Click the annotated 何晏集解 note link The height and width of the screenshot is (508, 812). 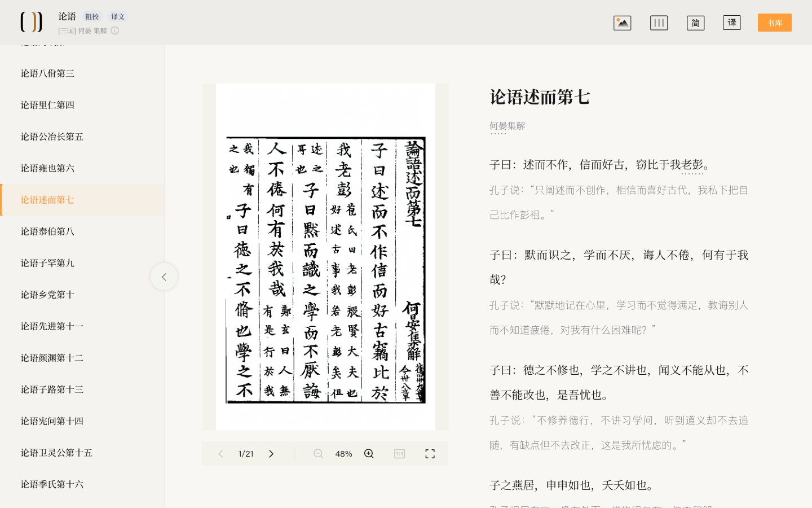click(x=507, y=126)
